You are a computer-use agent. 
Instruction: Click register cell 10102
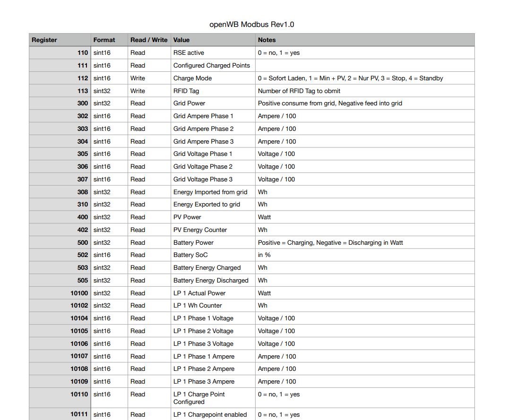60,306
